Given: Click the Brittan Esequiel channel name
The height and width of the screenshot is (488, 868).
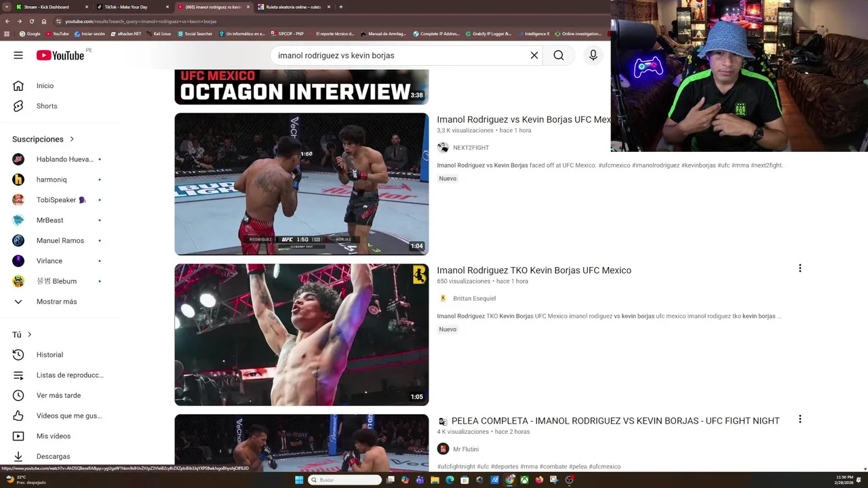Looking at the screenshot, I should [474, 298].
